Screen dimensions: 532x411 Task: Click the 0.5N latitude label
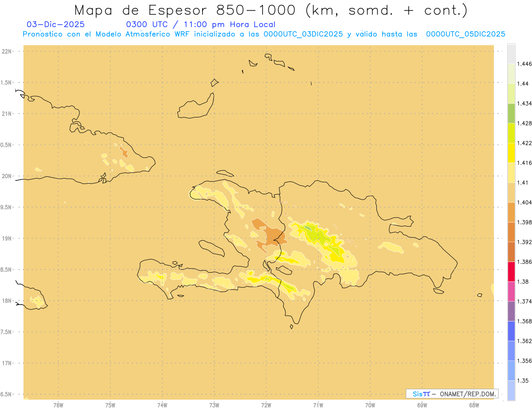(6, 145)
